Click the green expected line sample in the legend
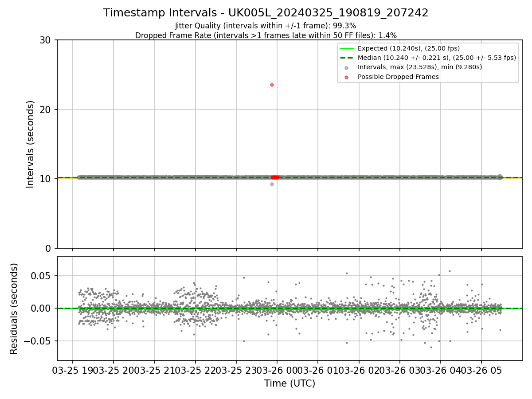The height and width of the screenshot is (399, 532). click(x=346, y=48)
